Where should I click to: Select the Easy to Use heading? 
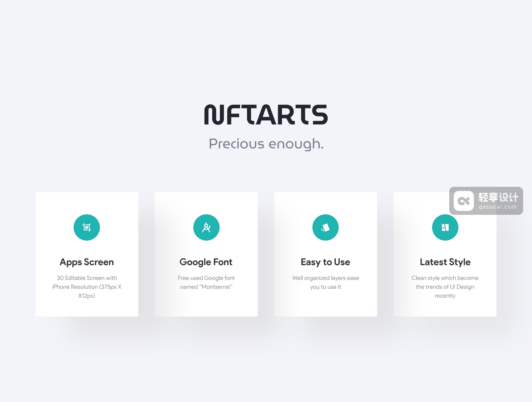click(325, 262)
